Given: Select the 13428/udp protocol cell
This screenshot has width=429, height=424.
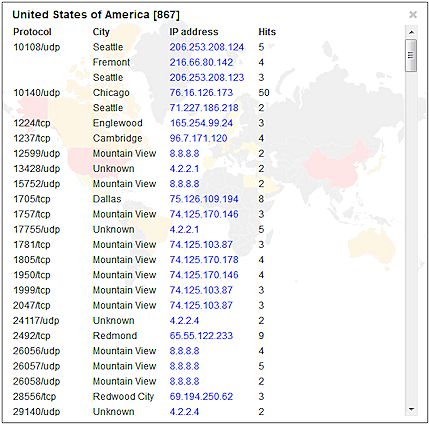Looking at the screenshot, I should [37, 169].
